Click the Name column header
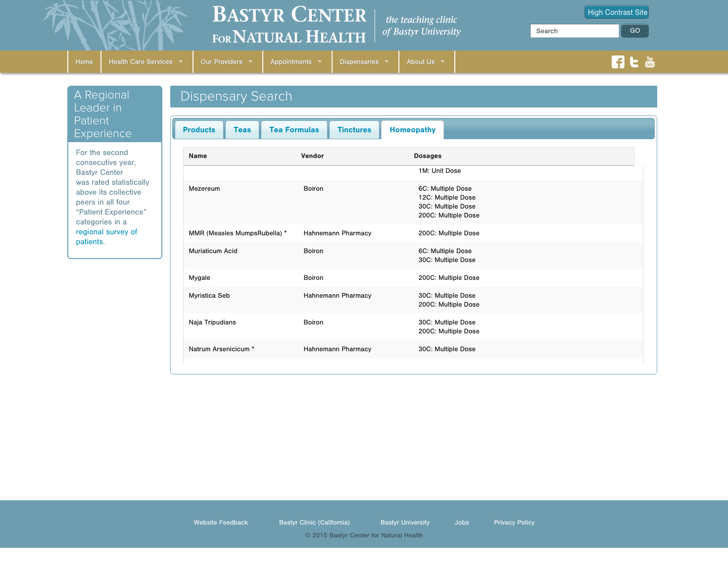The width and height of the screenshot is (728, 582). tap(198, 156)
